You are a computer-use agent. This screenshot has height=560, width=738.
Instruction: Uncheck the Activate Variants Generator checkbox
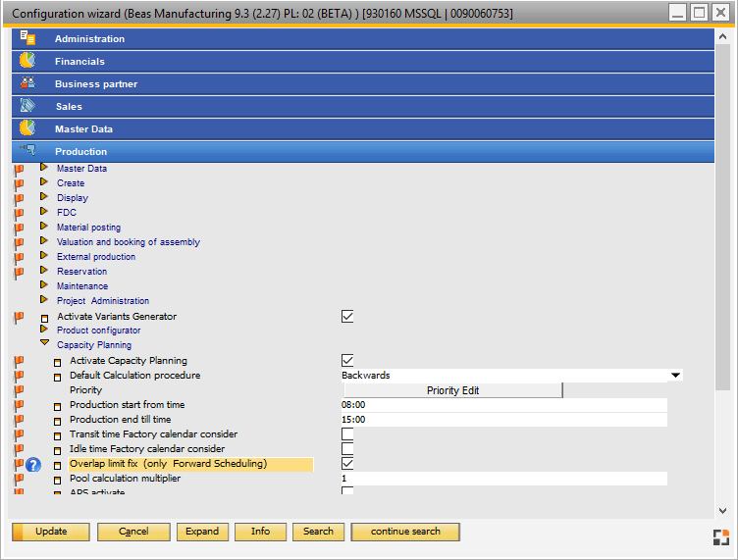click(x=347, y=317)
